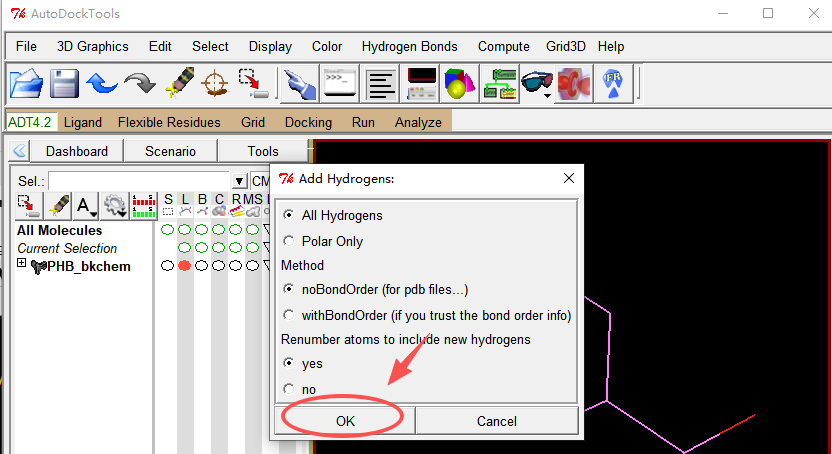Select the Polar Only radio option
832x454 pixels.
click(289, 241)
